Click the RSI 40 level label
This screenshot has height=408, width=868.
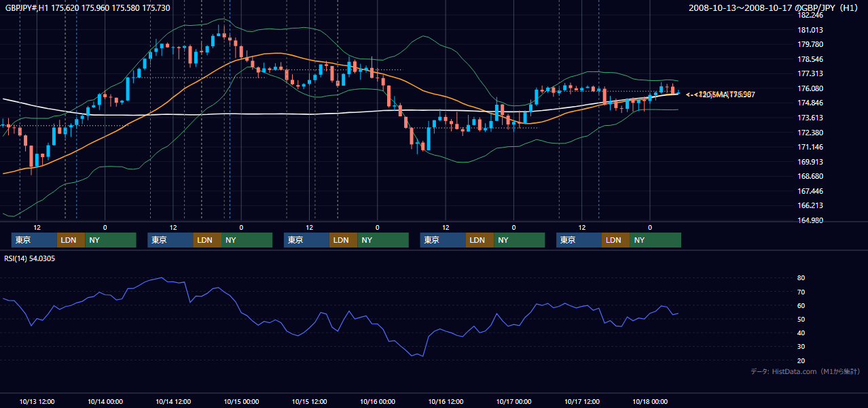click(801, 333)
